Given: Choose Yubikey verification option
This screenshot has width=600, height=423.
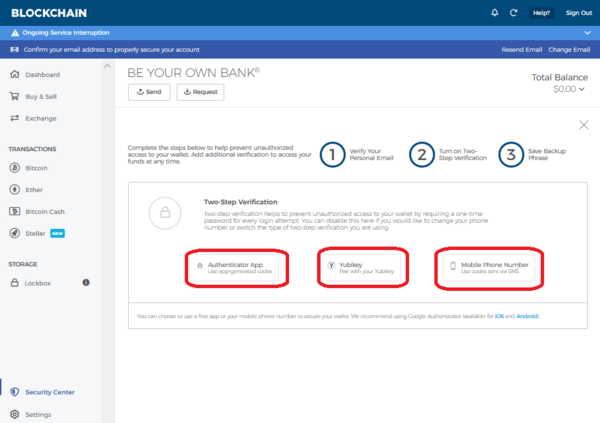Looking at the screenshot, I should [x=363, y=268].
